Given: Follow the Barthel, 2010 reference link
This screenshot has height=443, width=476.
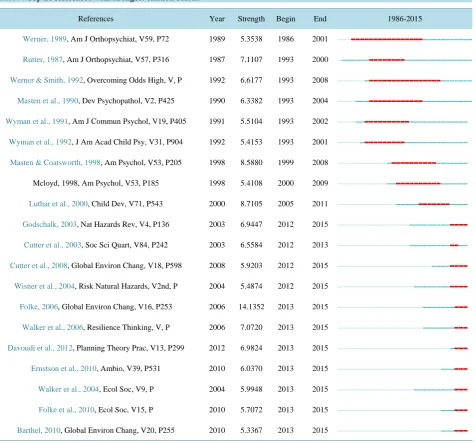Looking at the screenshot, I should click(39, 430).
